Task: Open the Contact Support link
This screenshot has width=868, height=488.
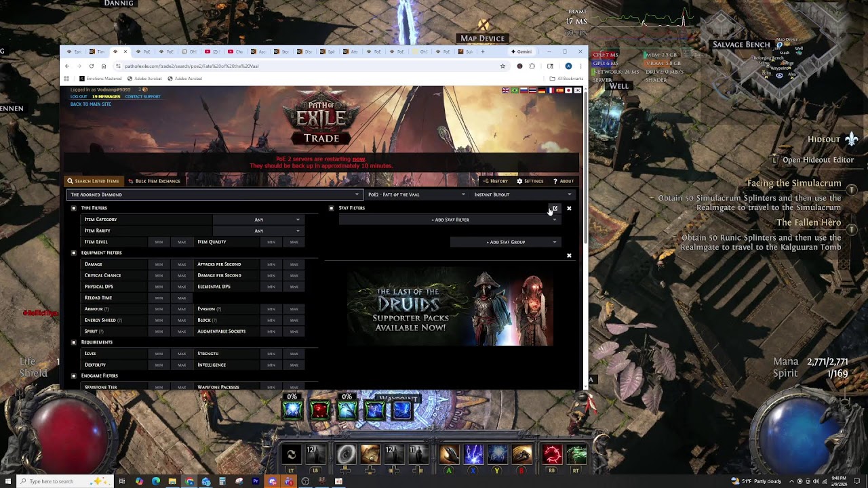Action: click(142, 97)
